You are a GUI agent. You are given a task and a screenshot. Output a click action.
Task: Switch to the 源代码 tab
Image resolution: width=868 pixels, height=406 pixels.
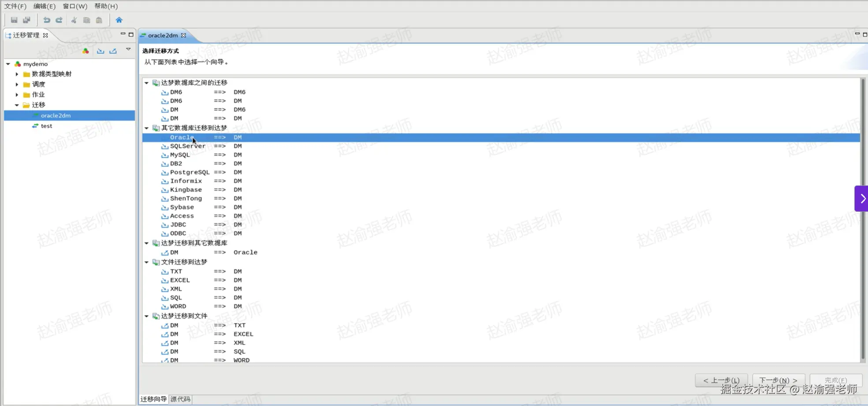click(x=180, y=399)
